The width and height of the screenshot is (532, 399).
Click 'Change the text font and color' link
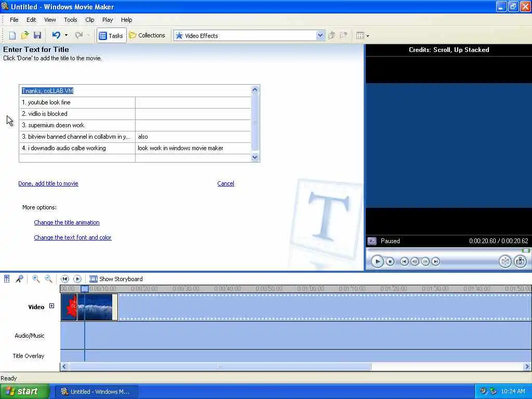[x=73, y=237]
